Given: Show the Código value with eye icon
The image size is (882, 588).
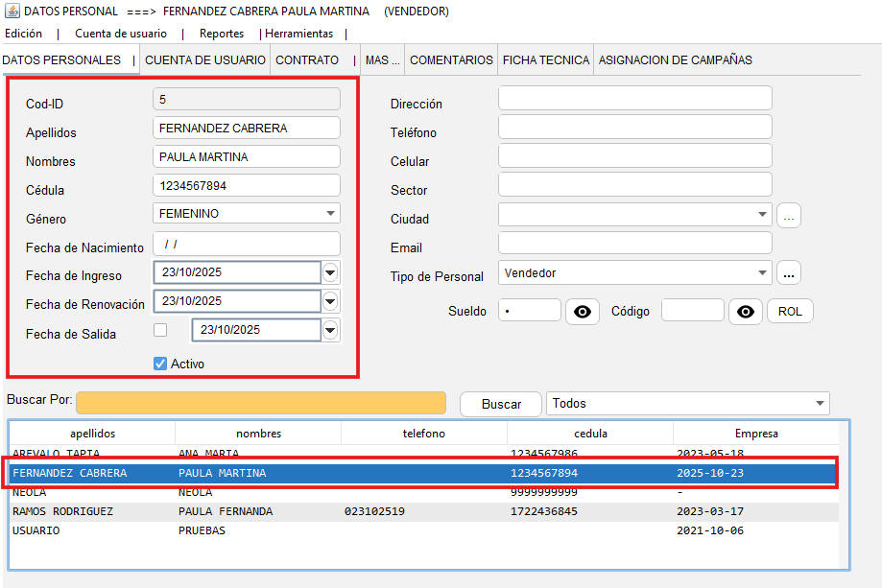Looking at the screenshot, I should click(746, 311).
